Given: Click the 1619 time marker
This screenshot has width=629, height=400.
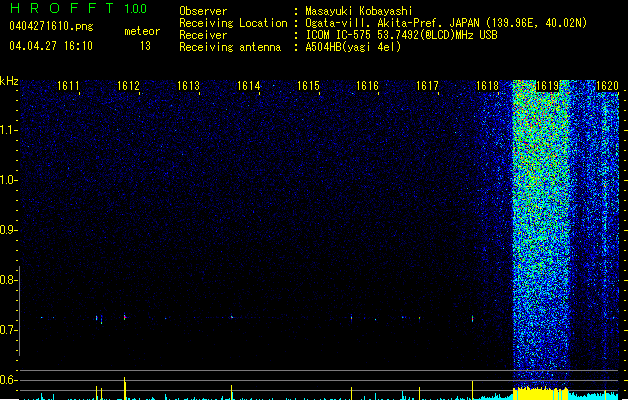Looking at the screenshot, I should (548, 86).
